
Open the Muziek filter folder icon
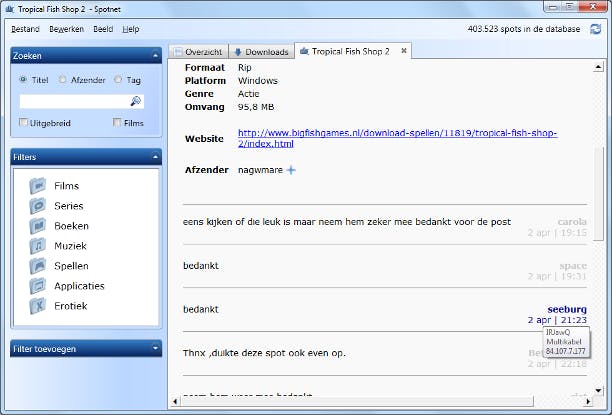coord(38,246)
